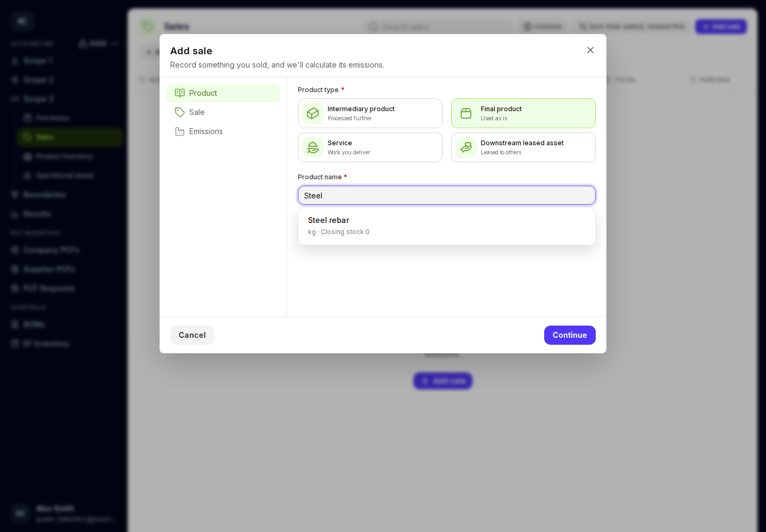Open the Product step tab
The width and height of the screenshot is (766, 532).
[x=223, y=93]
